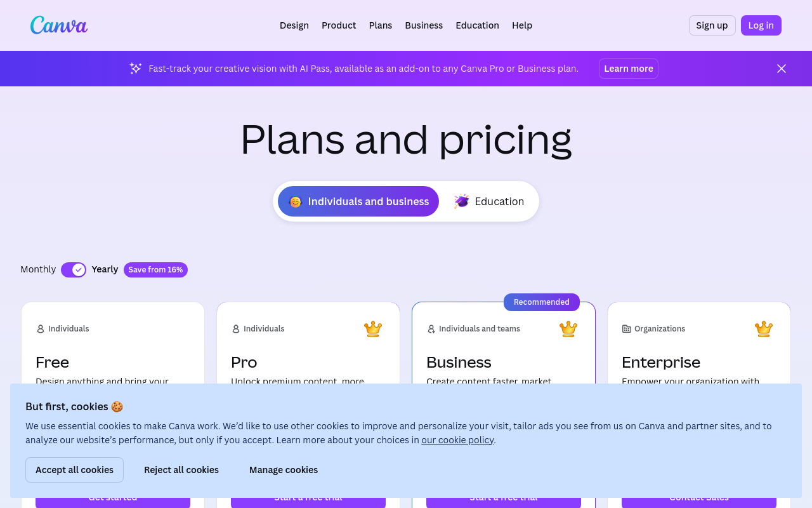Dismiss the AI Pass announcement banner
This screenshot has height=508, width=812.
coord(781,68)
